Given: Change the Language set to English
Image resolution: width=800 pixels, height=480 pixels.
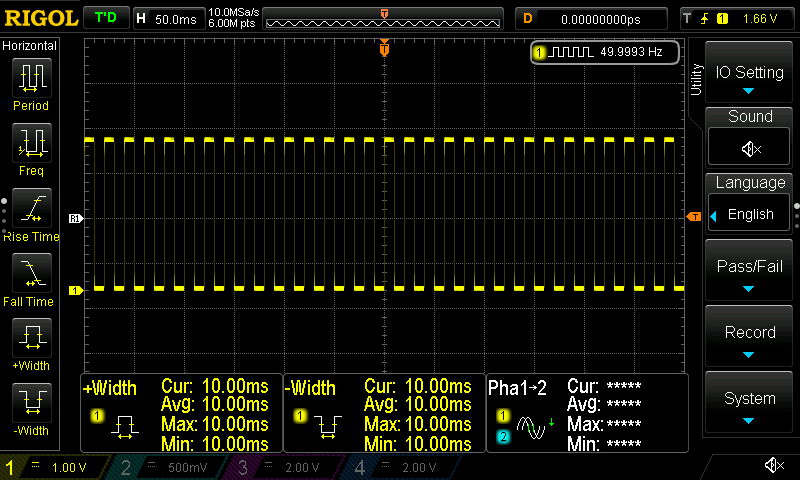Looking at the screenshot, I should (750, 214).
